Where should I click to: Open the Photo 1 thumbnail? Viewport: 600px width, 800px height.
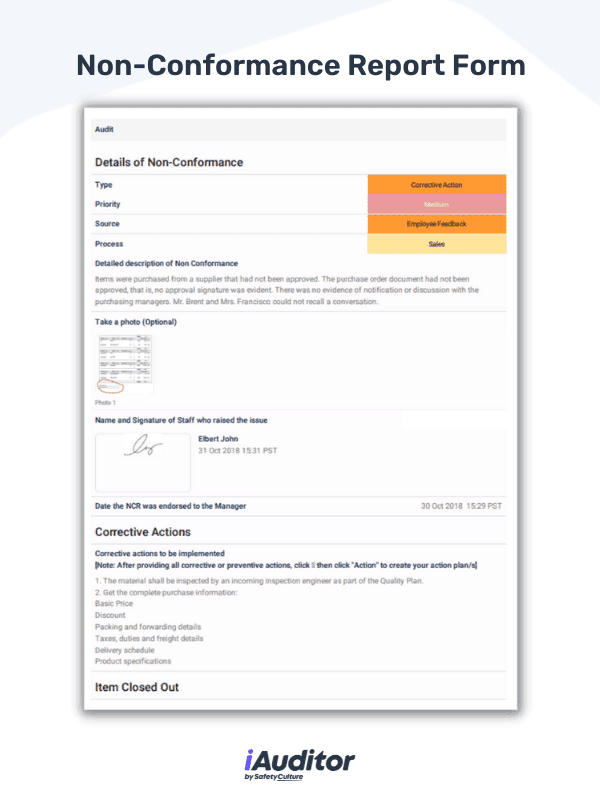(124, 365)
